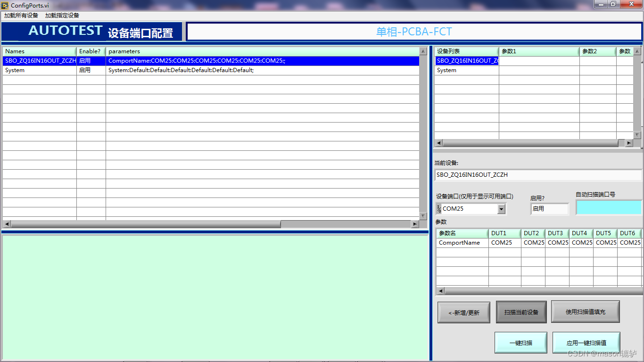Click the COM25 cell under DUT5
This screenshot has width=644, height=362.
point(605,243)
